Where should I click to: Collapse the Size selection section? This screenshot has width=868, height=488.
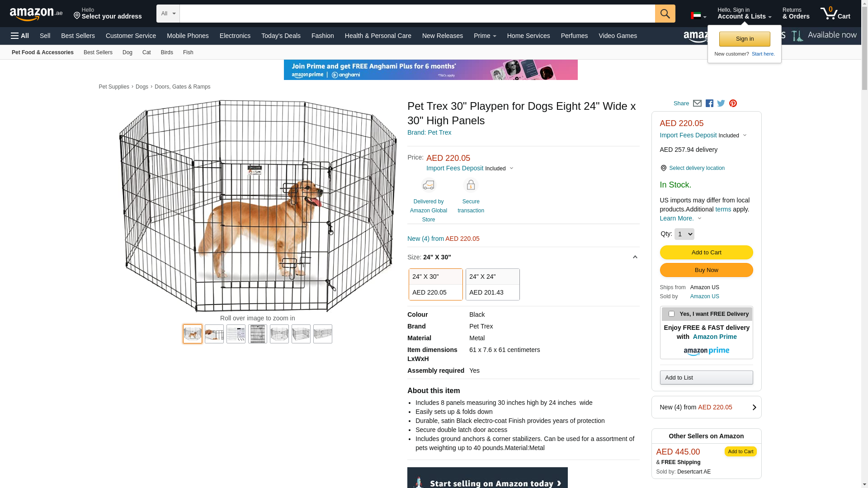click(x=635, y=257)
